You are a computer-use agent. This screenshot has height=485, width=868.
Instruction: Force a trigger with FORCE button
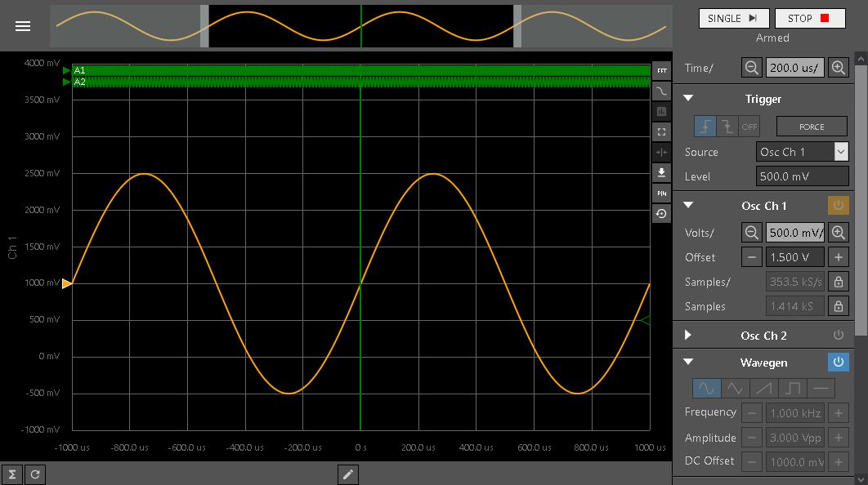coord(812,127)
